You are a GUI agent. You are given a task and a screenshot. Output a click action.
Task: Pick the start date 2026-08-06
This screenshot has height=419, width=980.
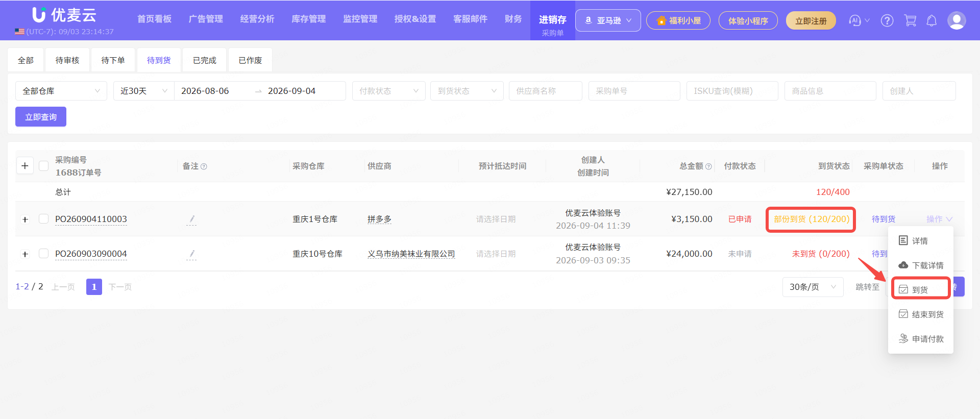pyautogui.click(x=205, y=91)
